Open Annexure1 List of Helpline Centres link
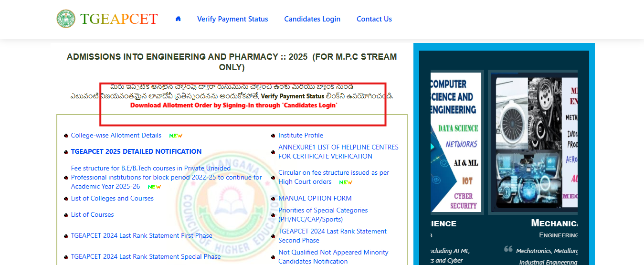Image resolution: width=644 pixels, height=265 pixels. (338, 152)
